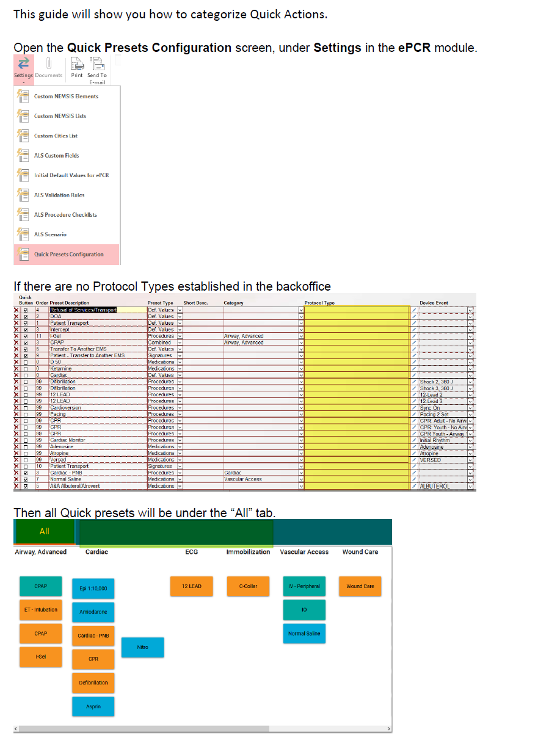Delete the Pacing preset row
560x748 pixels.
(x=16, y=414)
